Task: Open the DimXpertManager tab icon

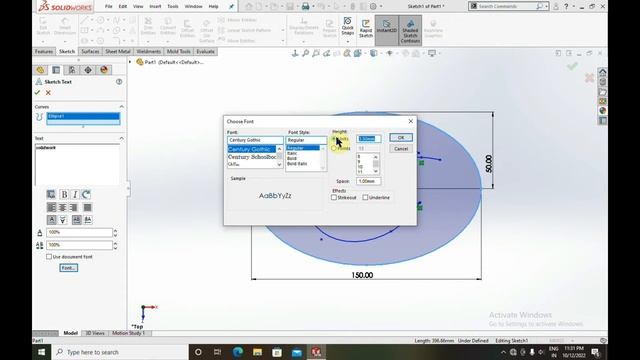Action: point(88,70)
